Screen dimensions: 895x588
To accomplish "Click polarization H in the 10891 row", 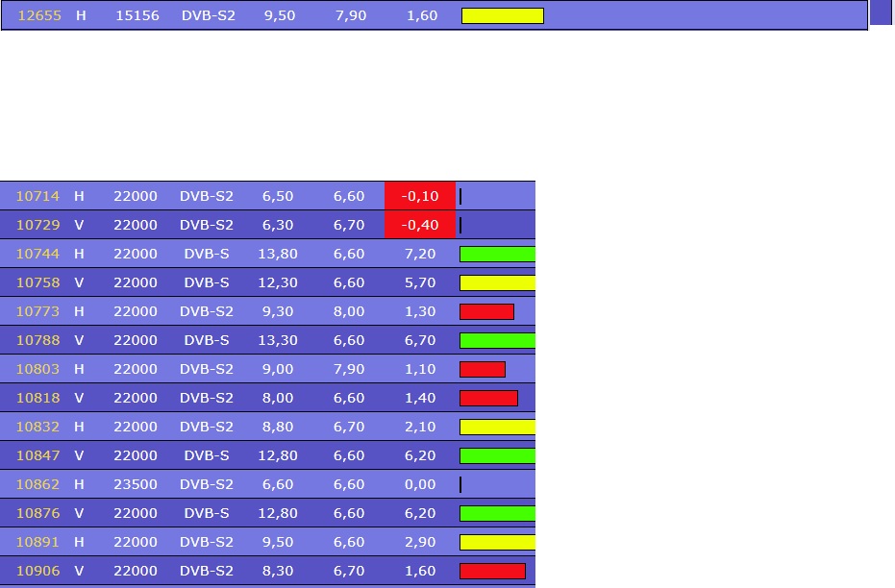I will (x=79, y=542).
